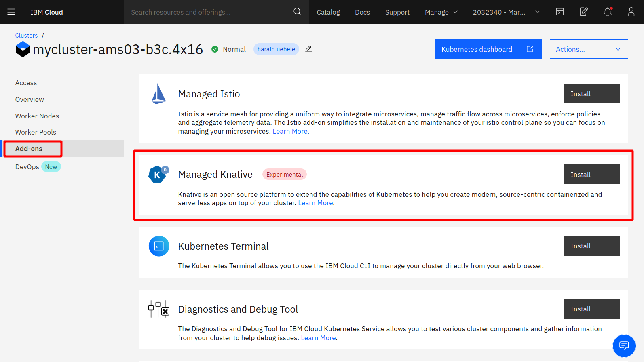Image resolution: width=644 pixels, height=362 pixels.
Task: Expand the Actions... dropdown
Action: point(589,49)
